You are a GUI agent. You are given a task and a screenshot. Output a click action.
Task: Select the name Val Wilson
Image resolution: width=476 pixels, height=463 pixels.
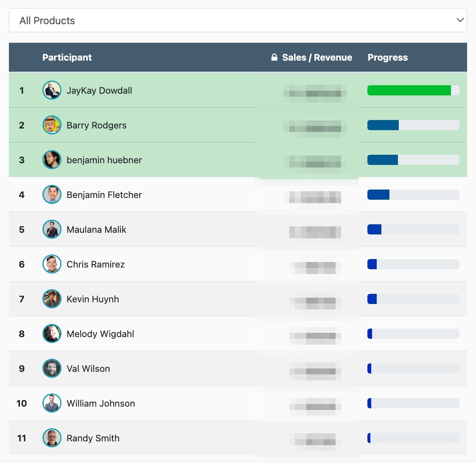click(88, 368)
